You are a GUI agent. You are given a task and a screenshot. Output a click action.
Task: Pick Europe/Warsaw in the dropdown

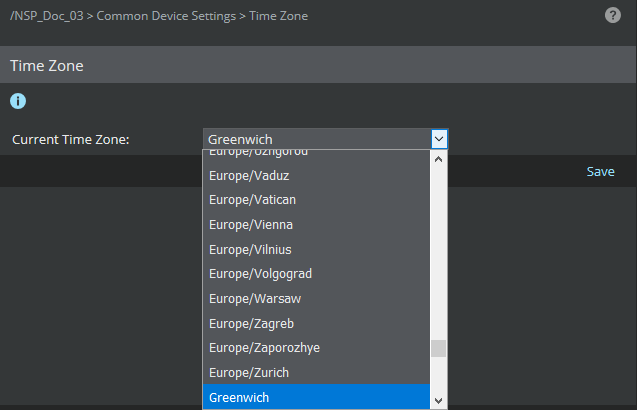point(316,299)
